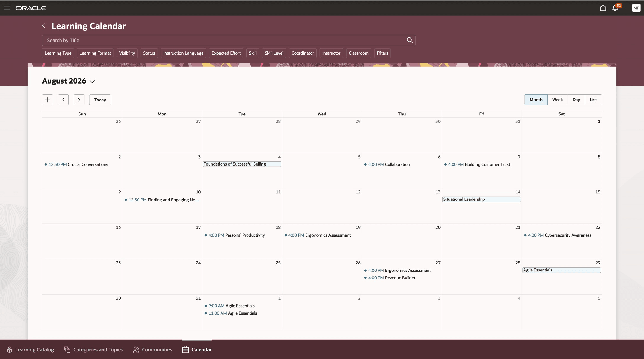The image size is (644, 359).
Task: Open the Coordinator filter
Action: (303, 53)
